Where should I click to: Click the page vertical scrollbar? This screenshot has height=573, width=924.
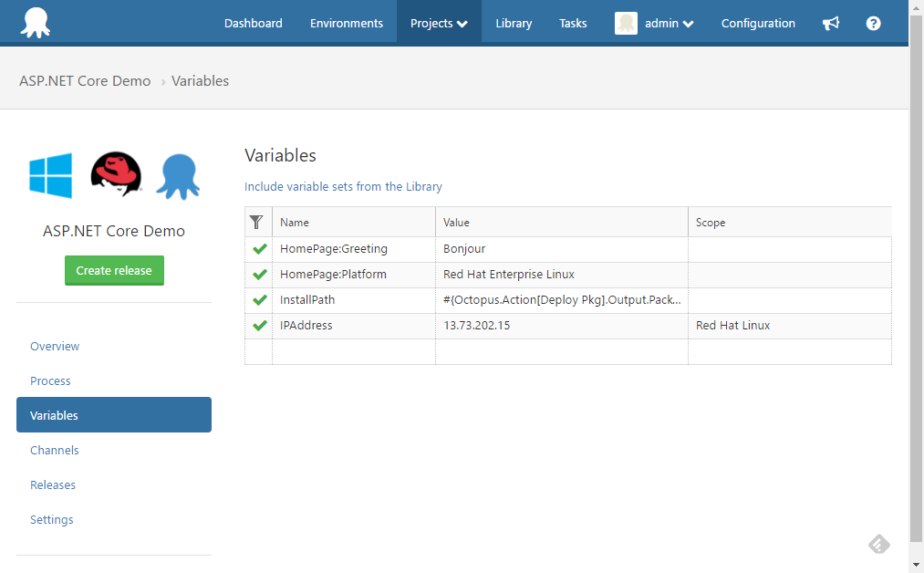(916, 274)
